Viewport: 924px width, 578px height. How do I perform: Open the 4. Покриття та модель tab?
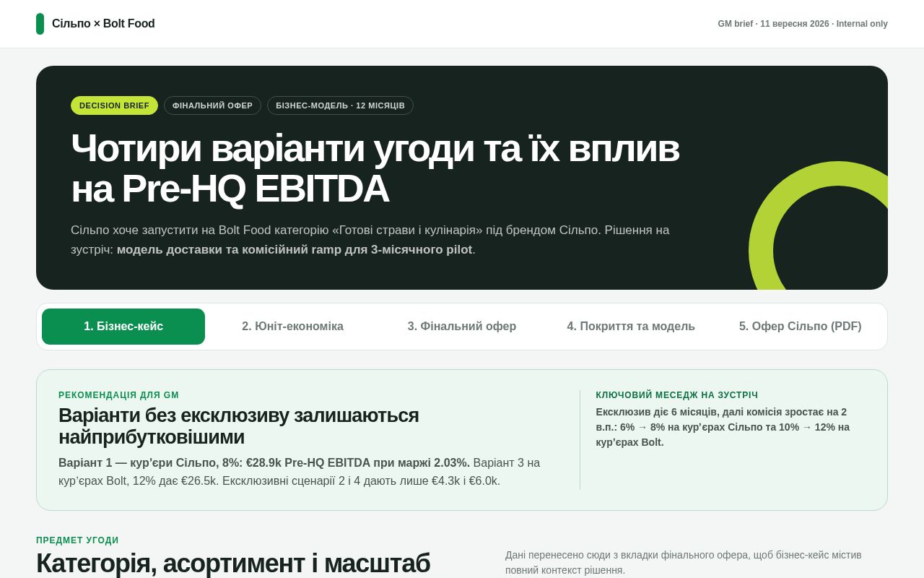pos(631,327)
